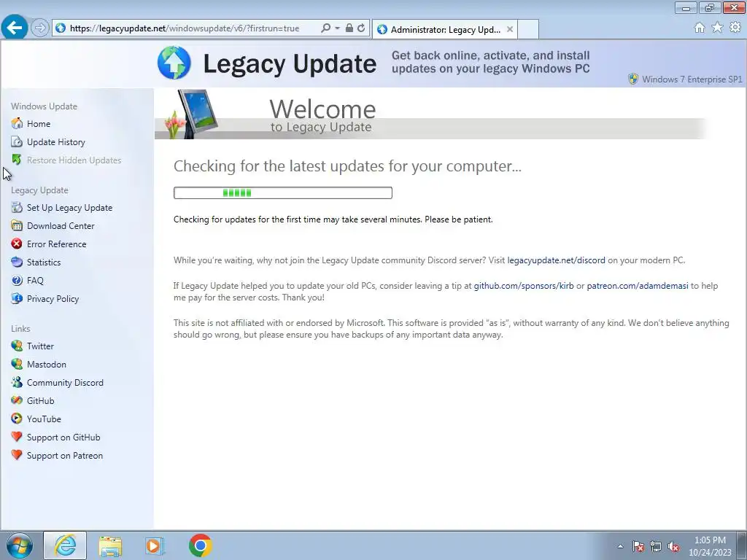747x560 pixels.
Task: Open the Statistics sidebar link
Action: [x=44, y=262]
